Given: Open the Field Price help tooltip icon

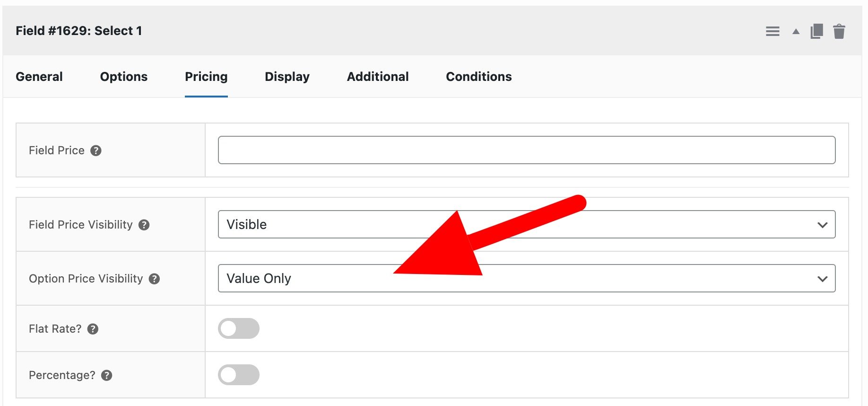Looking at the screenshot, I should pyautogui.click(x=97, y=150).
